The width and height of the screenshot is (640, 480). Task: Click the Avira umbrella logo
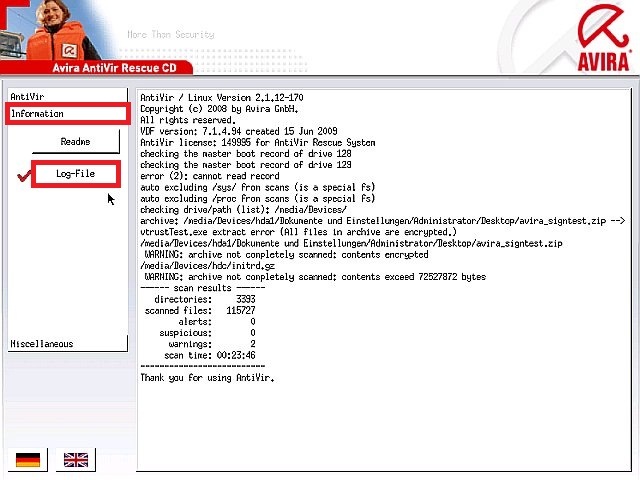pyautogui.click(x=604, y=38)
